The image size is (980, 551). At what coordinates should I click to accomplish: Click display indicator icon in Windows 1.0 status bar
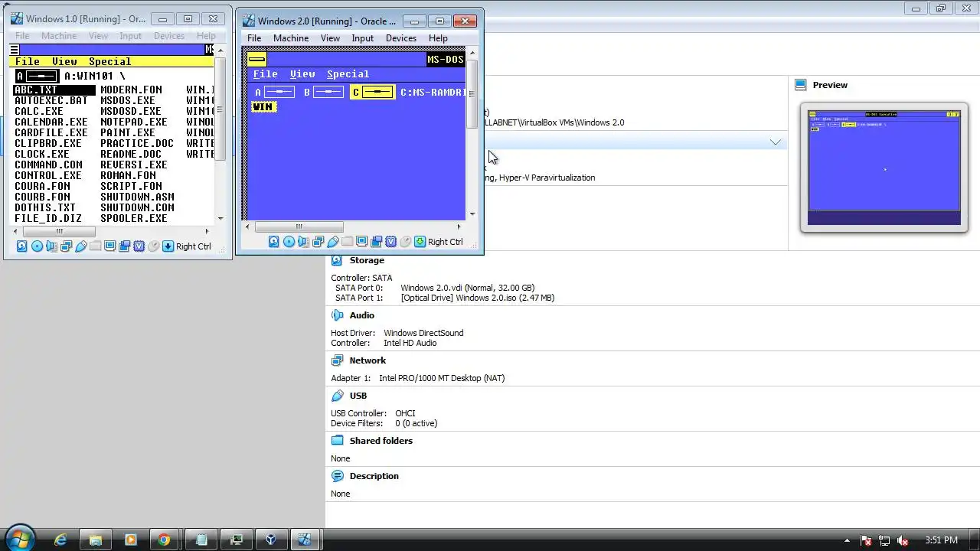click(x=109, y=246)
